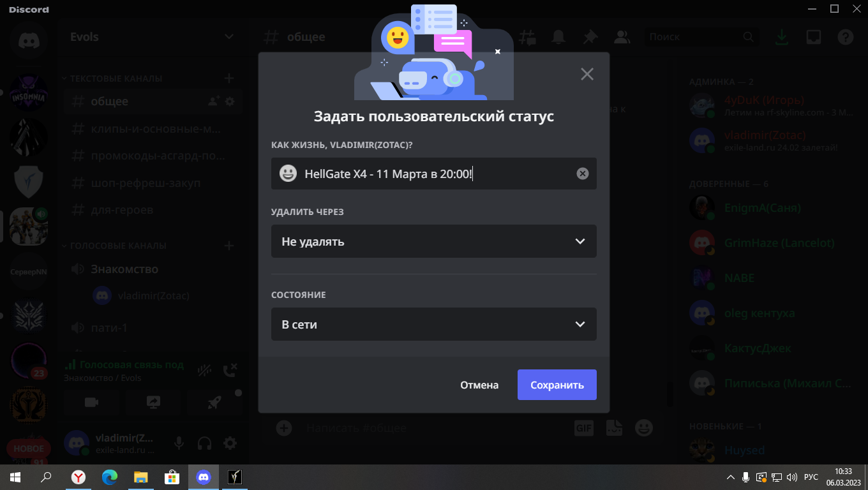
Task: Open the emoji picker in status field
Action: (x=288, y=174)
